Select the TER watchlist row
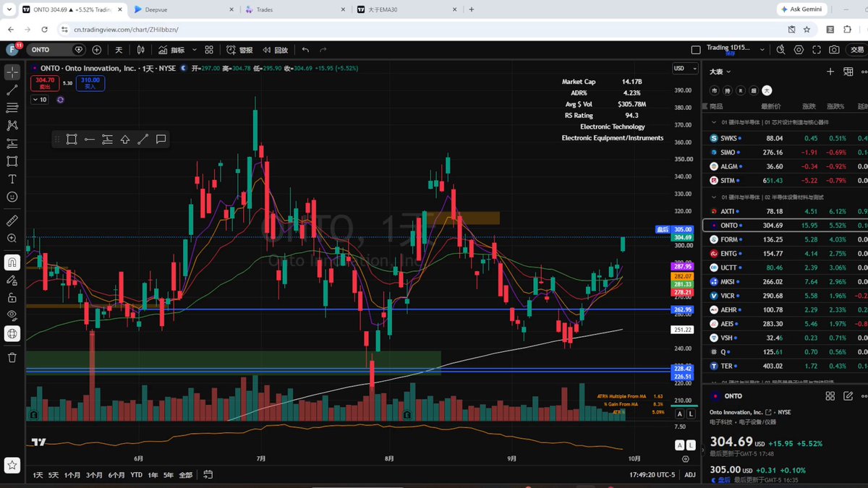868x488 pixels. [x=785, y=366]
